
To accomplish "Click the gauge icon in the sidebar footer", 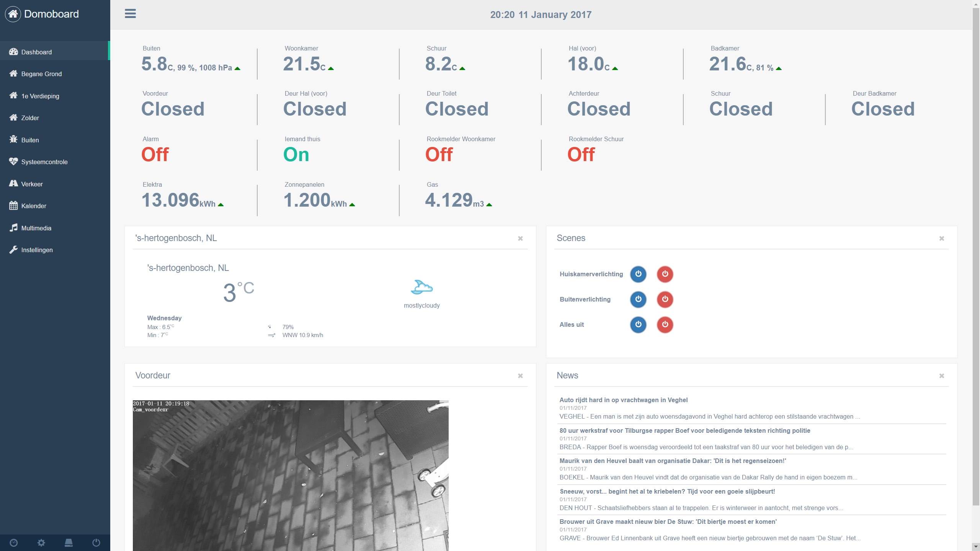I will (14, 543).
